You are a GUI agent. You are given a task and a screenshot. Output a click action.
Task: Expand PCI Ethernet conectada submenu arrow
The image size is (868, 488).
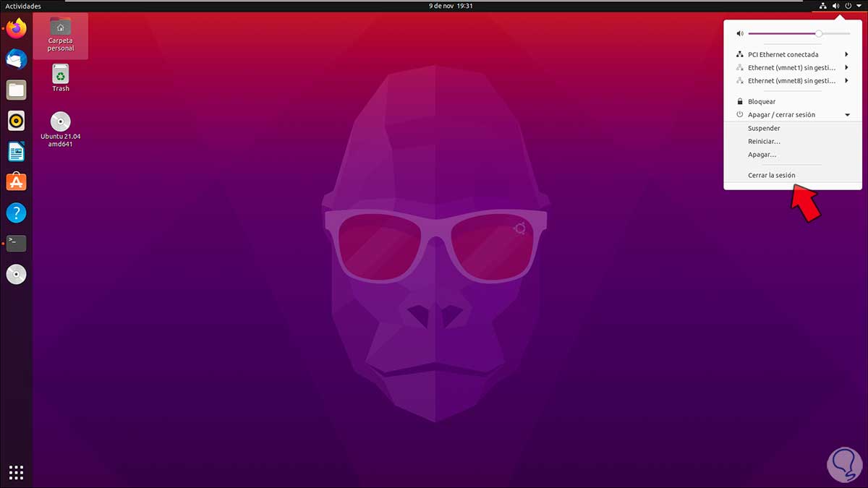pos(846,54)
